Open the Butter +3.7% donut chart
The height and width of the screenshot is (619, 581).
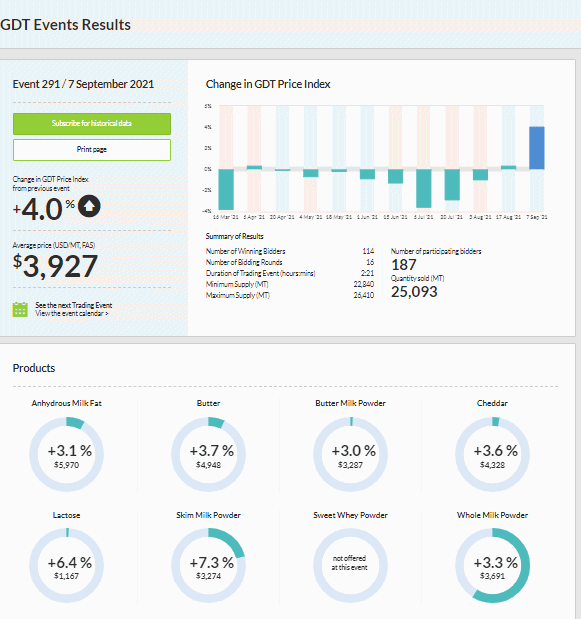(208, 454)
